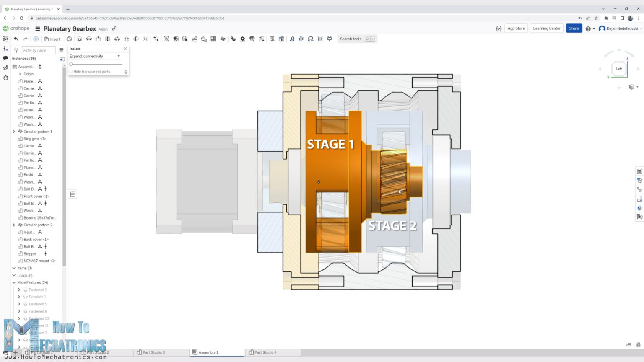Click the help question mark icon
The width and height of the screenshot is (644, 362).
(x=588, y=28)
